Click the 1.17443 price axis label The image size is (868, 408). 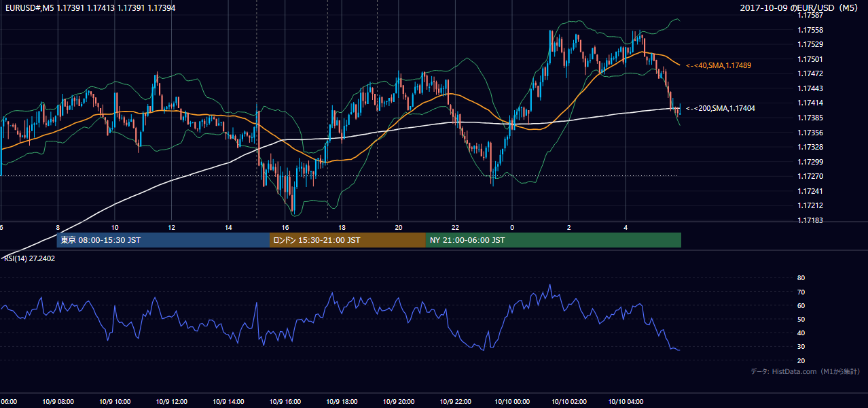811,88
